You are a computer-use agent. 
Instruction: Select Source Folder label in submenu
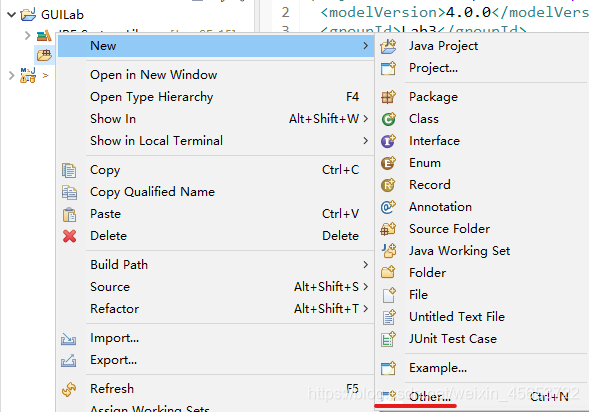tap(449, 229)
